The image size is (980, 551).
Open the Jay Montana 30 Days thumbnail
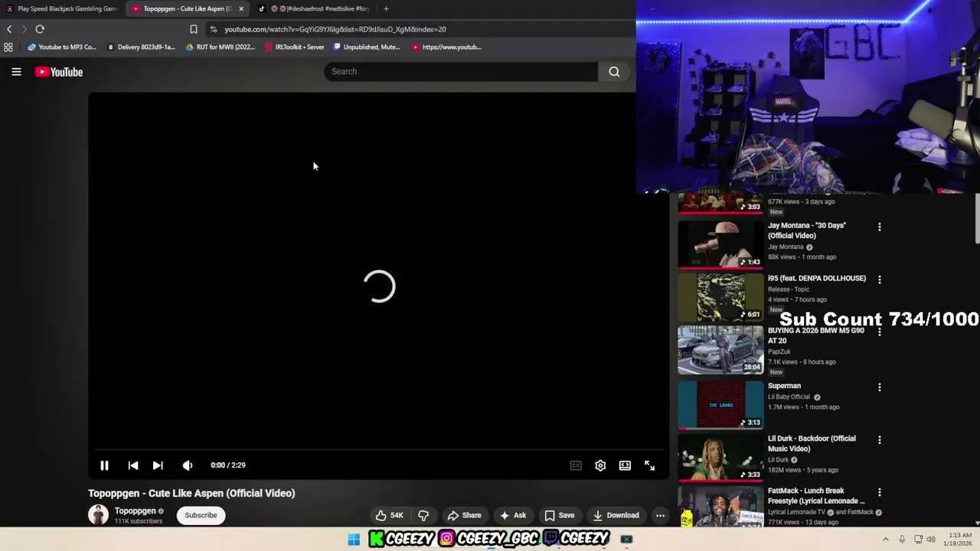click(720, 246)
